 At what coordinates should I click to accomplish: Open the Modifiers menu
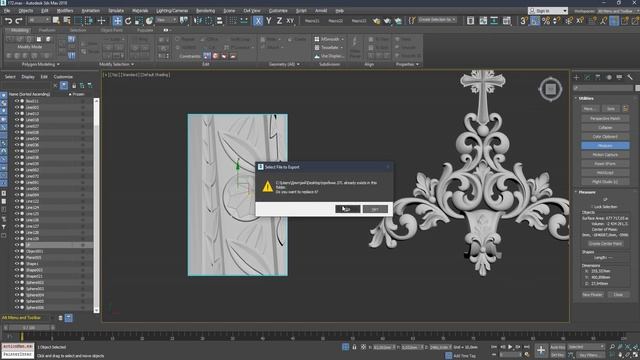point(65,11)
